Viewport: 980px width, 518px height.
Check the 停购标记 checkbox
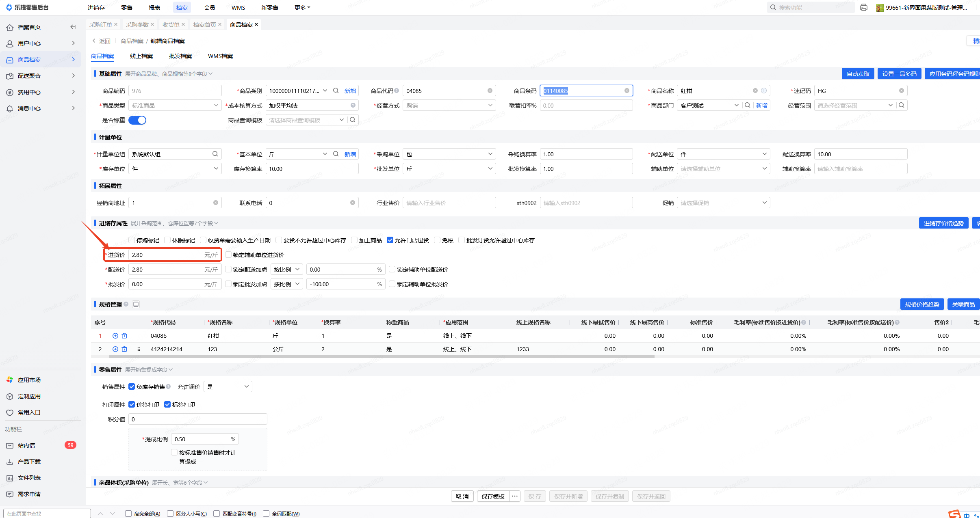click(132, 240)
